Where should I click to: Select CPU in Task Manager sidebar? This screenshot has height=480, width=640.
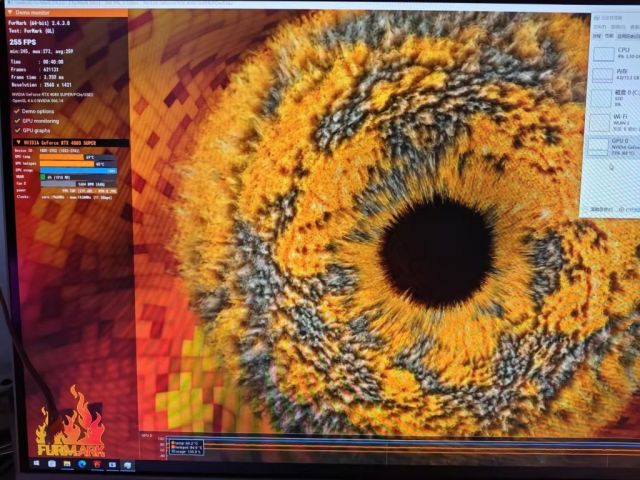tap(616, 53)
